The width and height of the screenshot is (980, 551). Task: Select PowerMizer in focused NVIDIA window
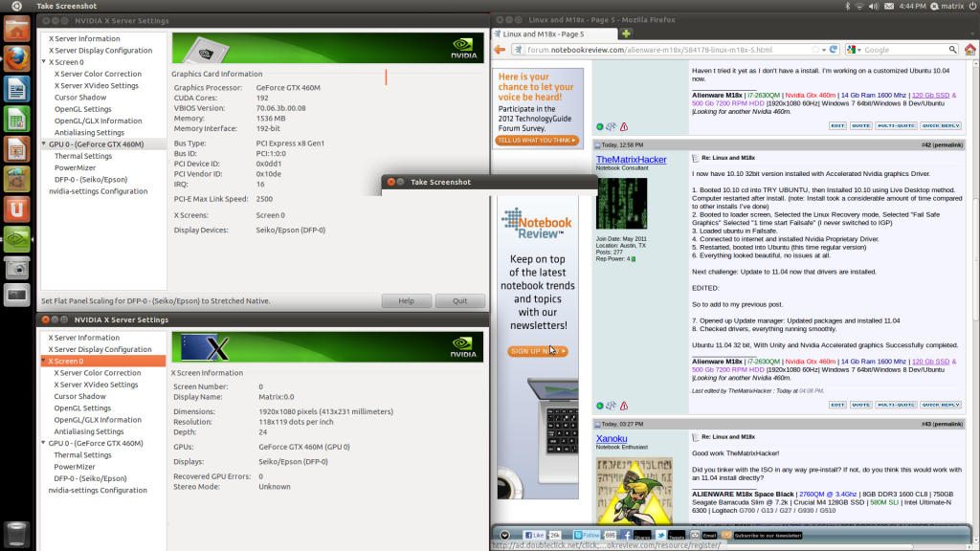[75, 467]
